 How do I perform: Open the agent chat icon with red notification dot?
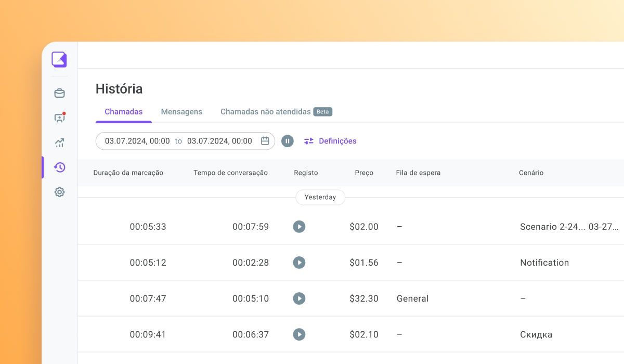point(59,118)
